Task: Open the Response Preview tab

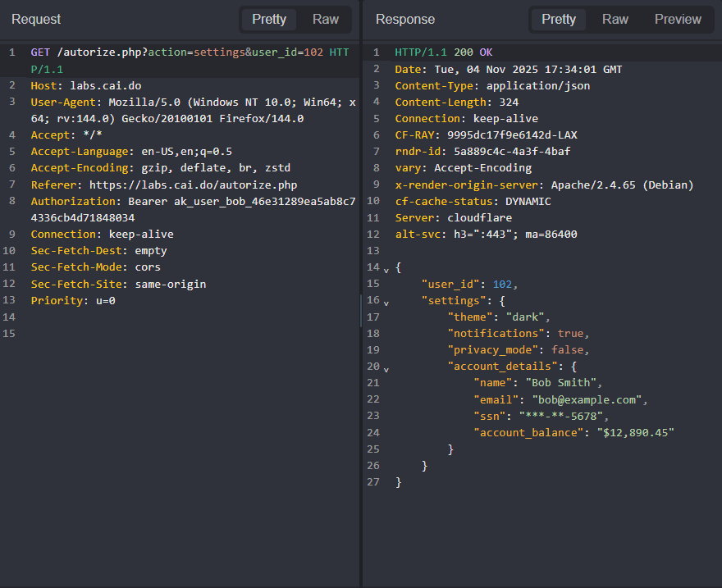Action: (678, 19)
